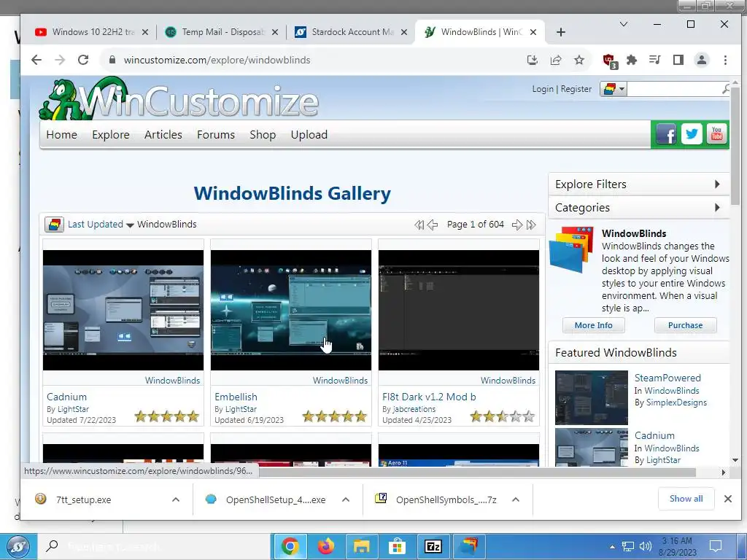
Task: Open the Upload menu item
Action: (x=309, y=135)
